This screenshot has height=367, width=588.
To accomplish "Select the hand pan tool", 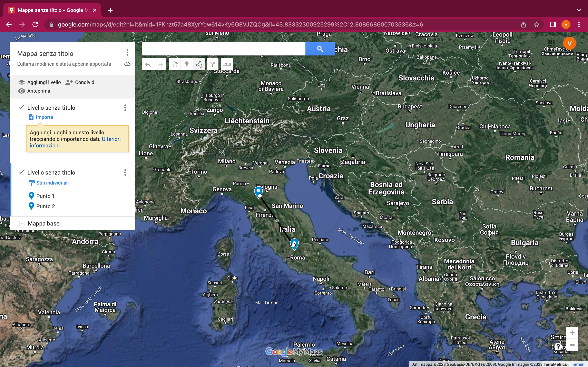I will (x=174, y=64).
